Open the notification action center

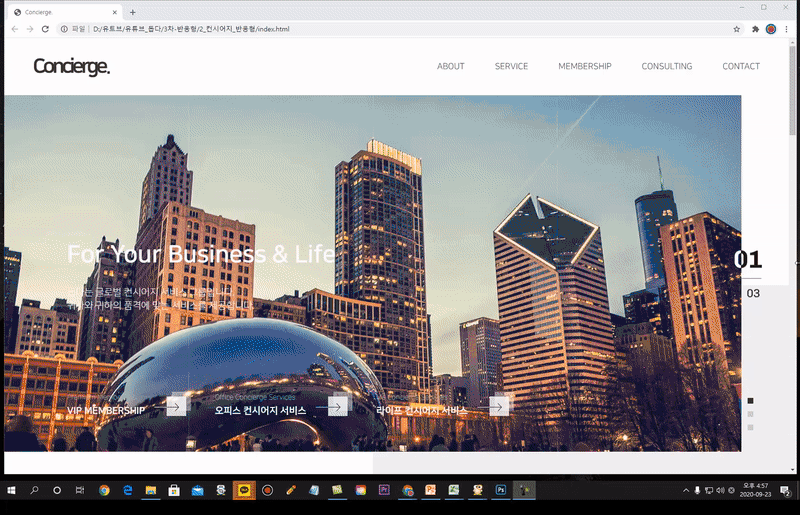coord(786,491)
